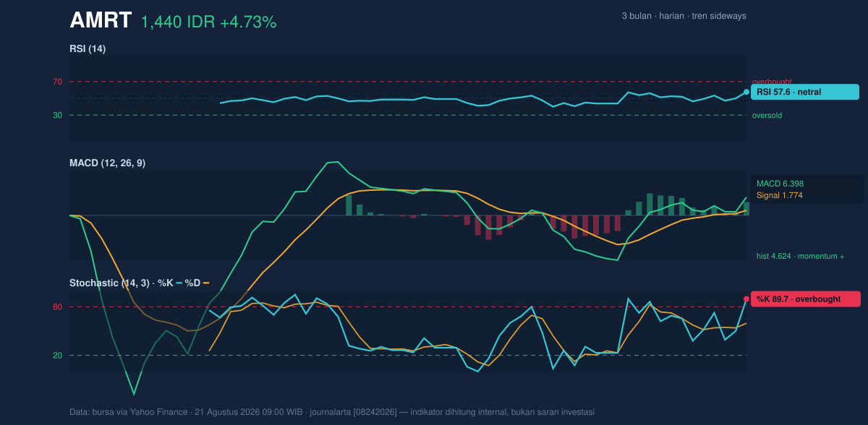
Task: Click the MACD 6.398 legend value
Action: click(x=780, y=184)
